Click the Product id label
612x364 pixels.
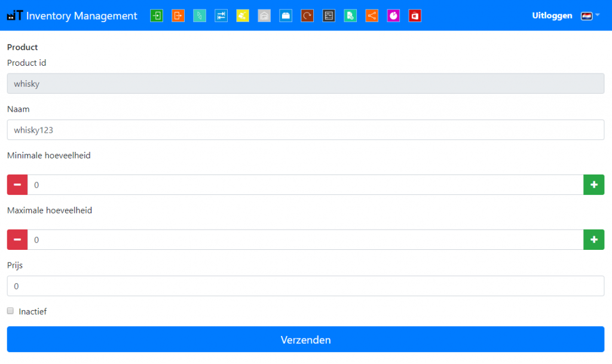26,63
